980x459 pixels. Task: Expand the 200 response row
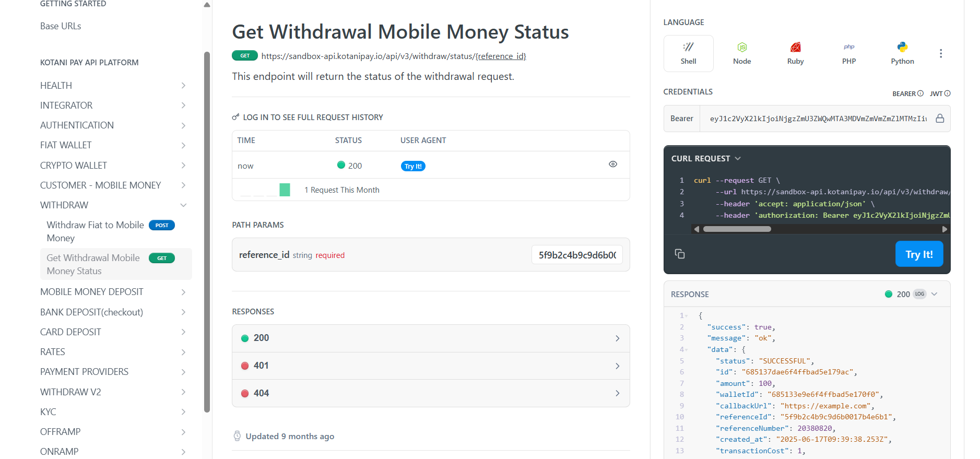(431, 338)
